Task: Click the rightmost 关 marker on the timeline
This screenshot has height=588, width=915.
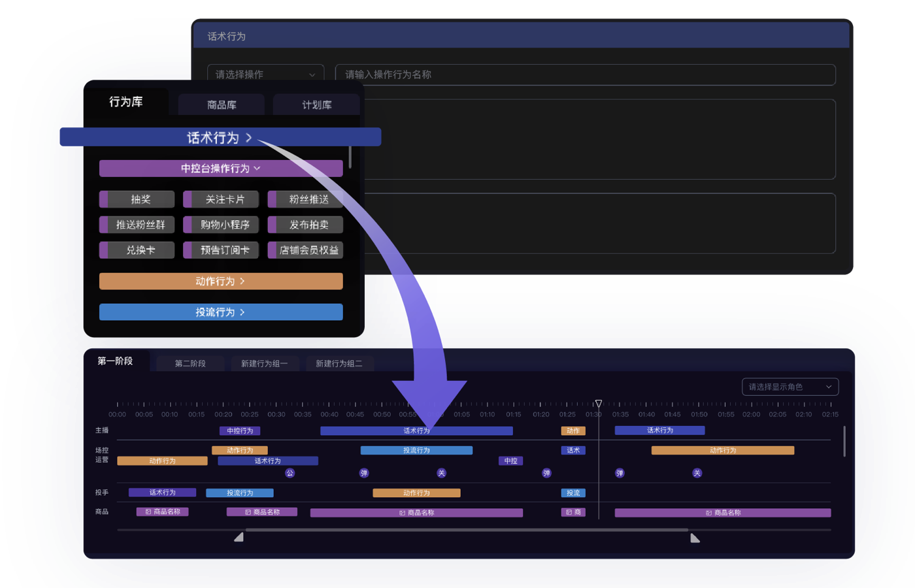Action: (x=697, y=473)
